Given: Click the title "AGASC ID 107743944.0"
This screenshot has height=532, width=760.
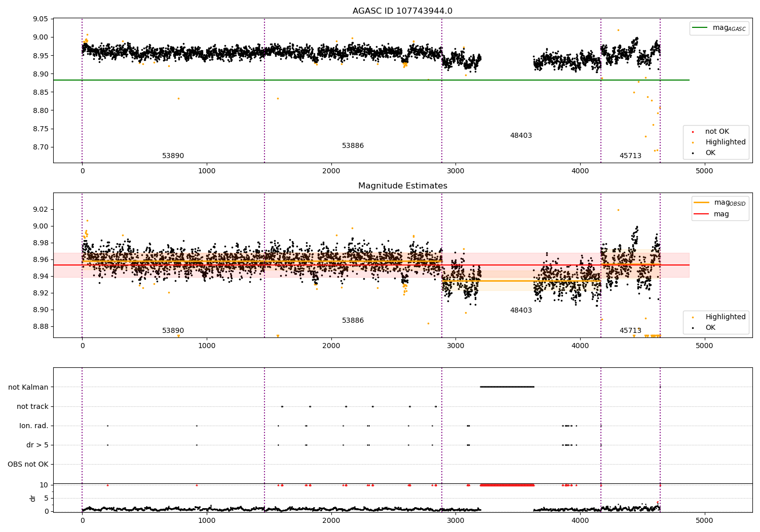Looking at the screenshot, I should pos(402,11).
